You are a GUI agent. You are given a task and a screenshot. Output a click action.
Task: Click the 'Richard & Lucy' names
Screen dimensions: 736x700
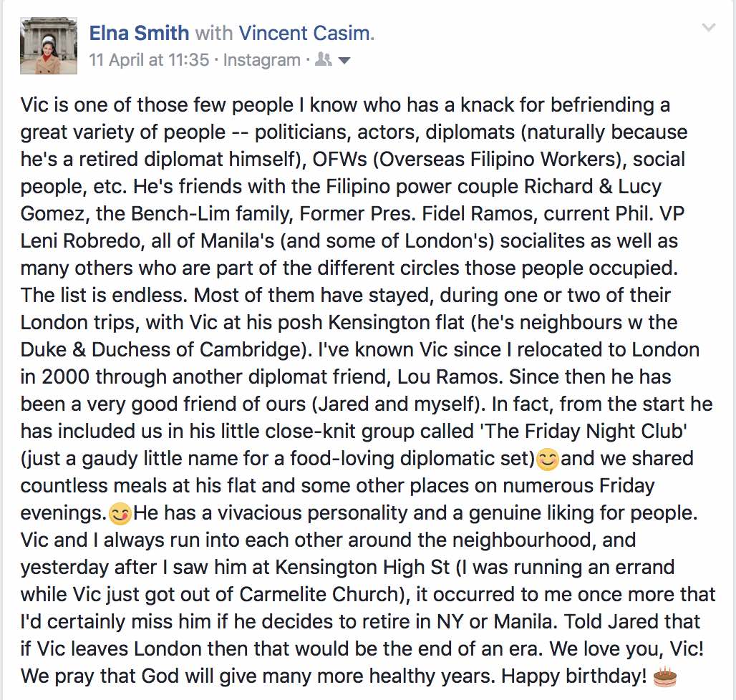tap(593, 186)
